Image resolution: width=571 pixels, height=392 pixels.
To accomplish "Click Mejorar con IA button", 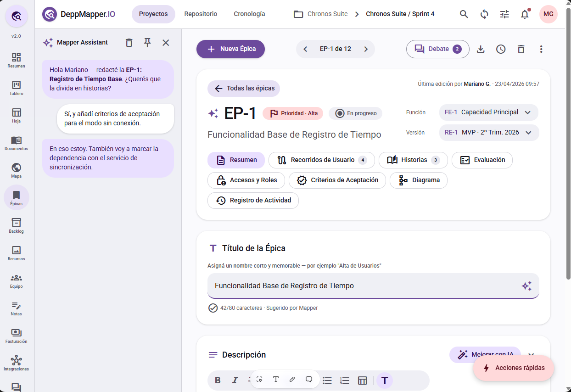I will (485, 355).
